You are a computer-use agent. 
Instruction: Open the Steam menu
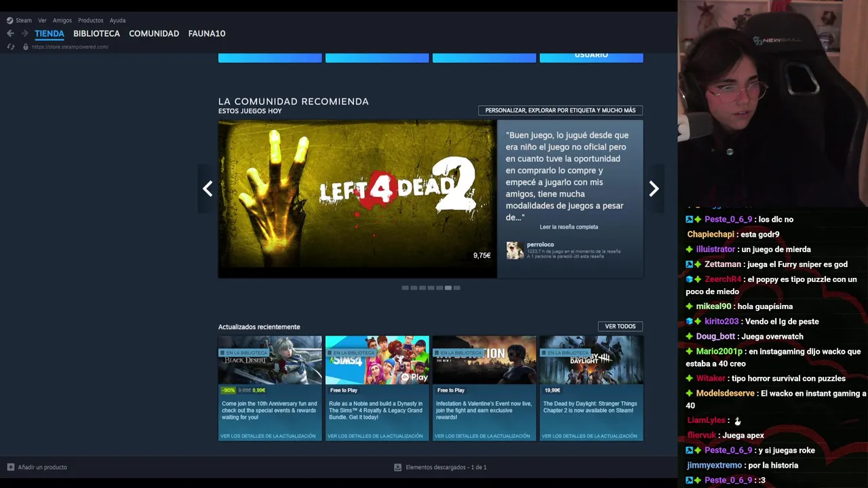pos(24,20)
